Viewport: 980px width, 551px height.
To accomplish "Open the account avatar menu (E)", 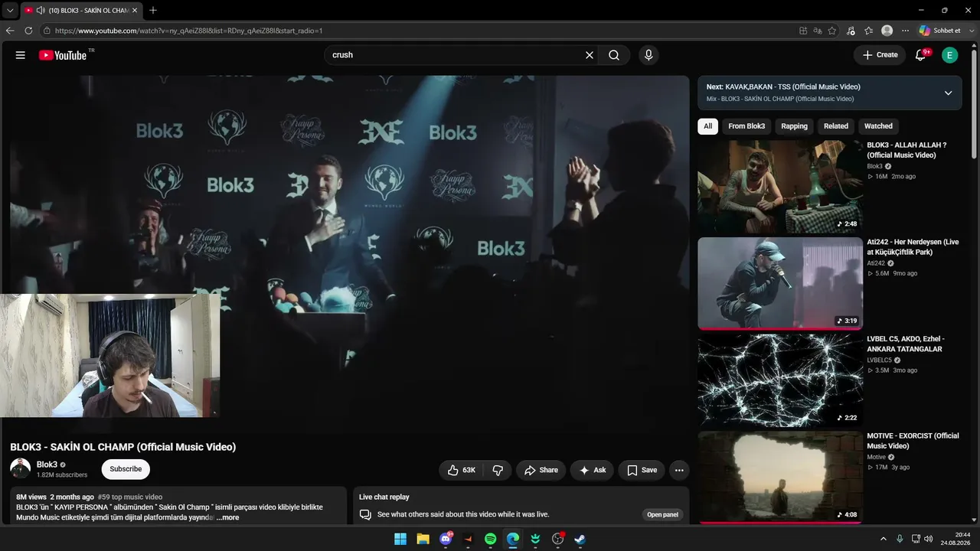I will coord(950,55).
